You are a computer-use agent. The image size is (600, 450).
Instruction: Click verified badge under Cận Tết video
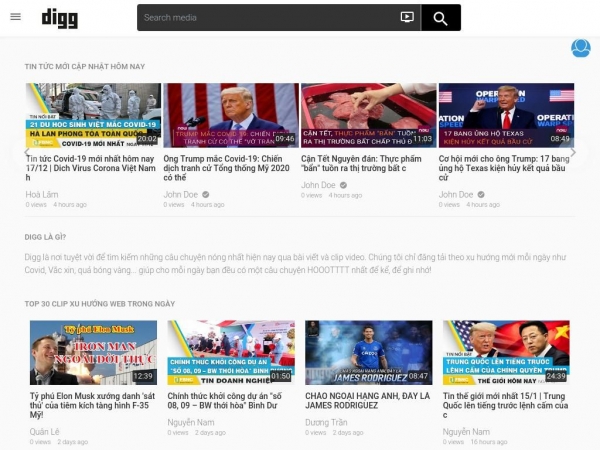point(343,185)
